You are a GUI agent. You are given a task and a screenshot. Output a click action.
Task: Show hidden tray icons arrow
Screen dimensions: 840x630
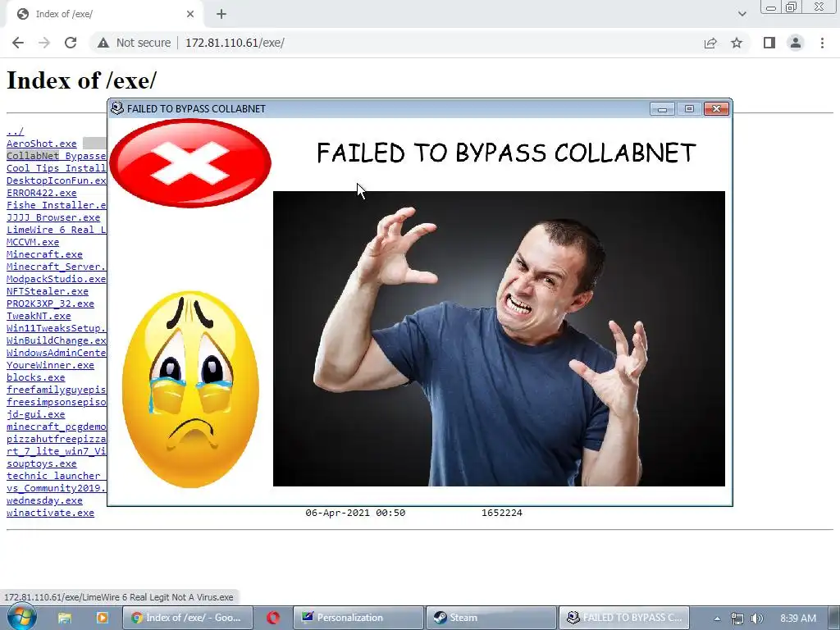tap(717, 619)
